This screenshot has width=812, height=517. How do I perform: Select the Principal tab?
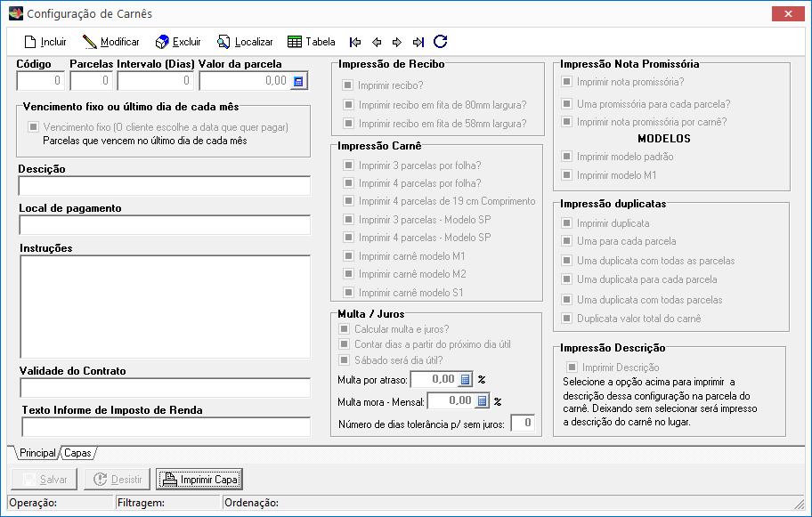[36, 453]
